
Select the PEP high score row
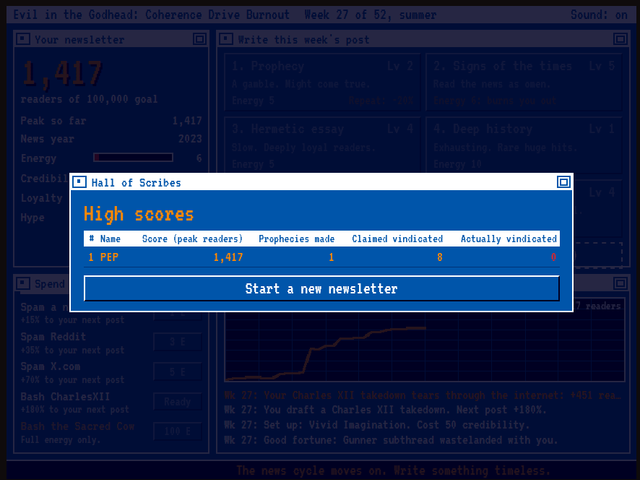coord(322,257)
